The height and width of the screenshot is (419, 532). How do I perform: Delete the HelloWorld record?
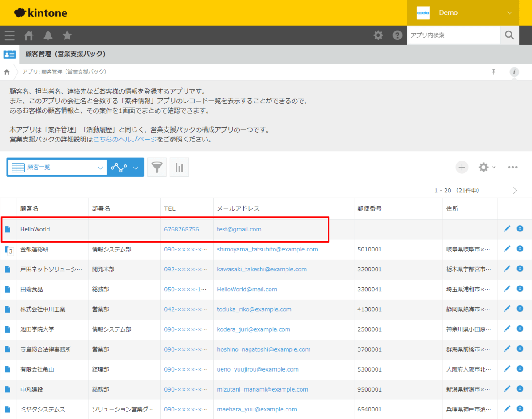coord(520,229)
